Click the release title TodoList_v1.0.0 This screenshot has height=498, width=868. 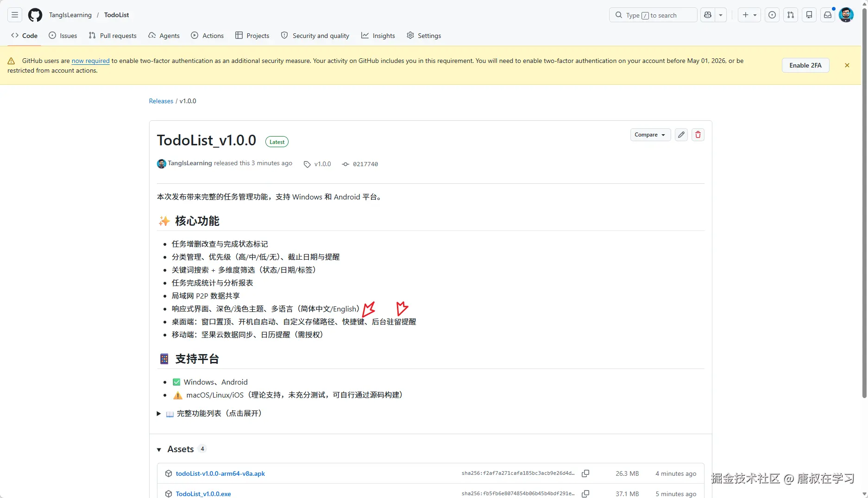tap(207, 140)
